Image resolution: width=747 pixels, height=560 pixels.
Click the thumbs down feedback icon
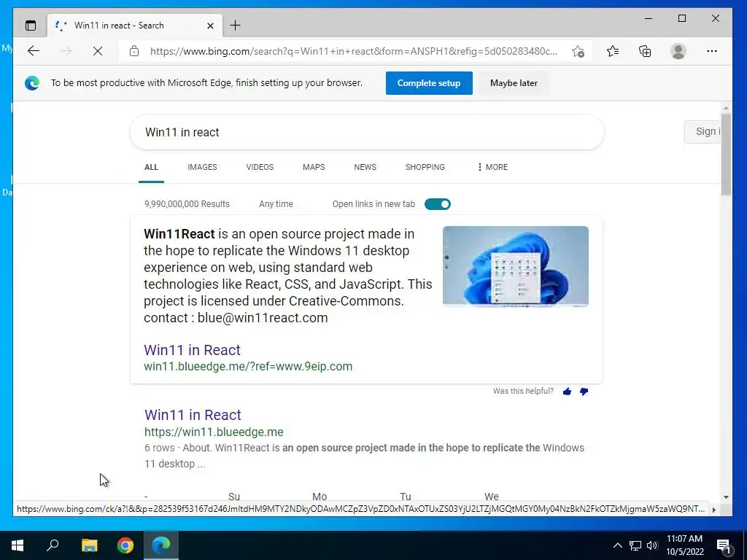click(584, 392)
